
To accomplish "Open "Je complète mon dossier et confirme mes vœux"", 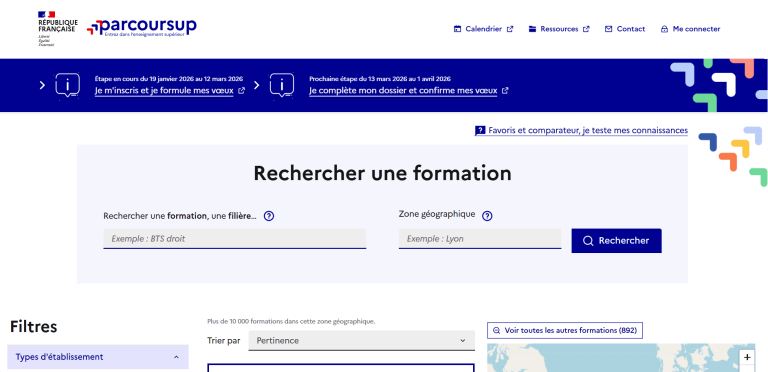I will tap(403, 91).
